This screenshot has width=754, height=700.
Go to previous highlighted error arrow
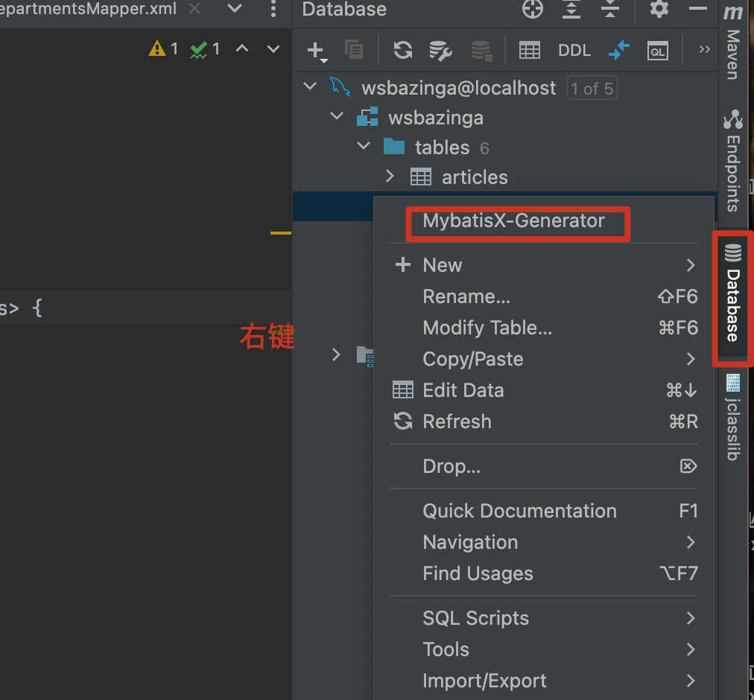[242, 48]
